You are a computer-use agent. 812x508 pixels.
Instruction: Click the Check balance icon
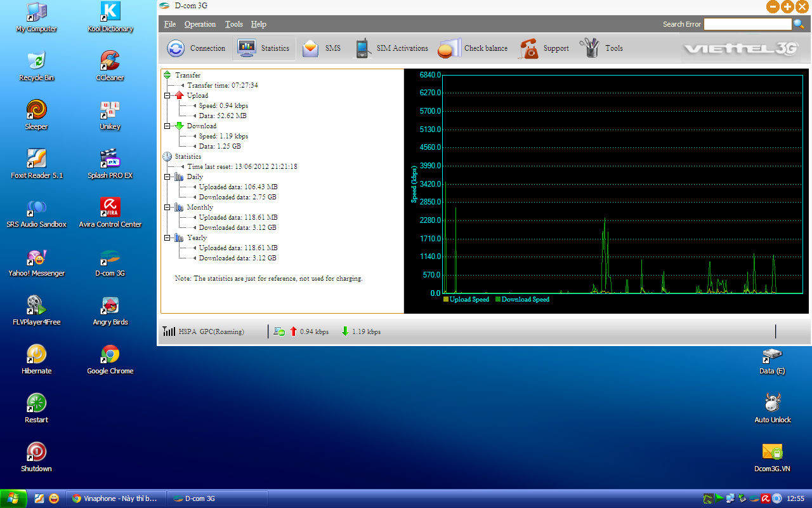coord(449,48)
